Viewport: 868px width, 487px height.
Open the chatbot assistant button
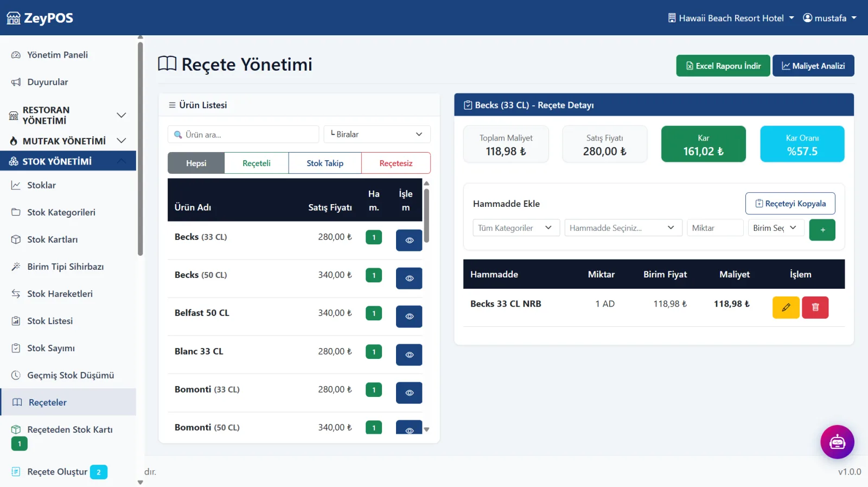837,442
